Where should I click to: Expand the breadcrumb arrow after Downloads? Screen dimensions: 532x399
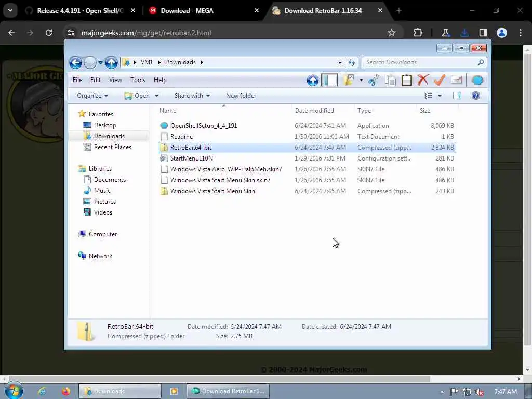pyautogui.click(x=202, y=62)
